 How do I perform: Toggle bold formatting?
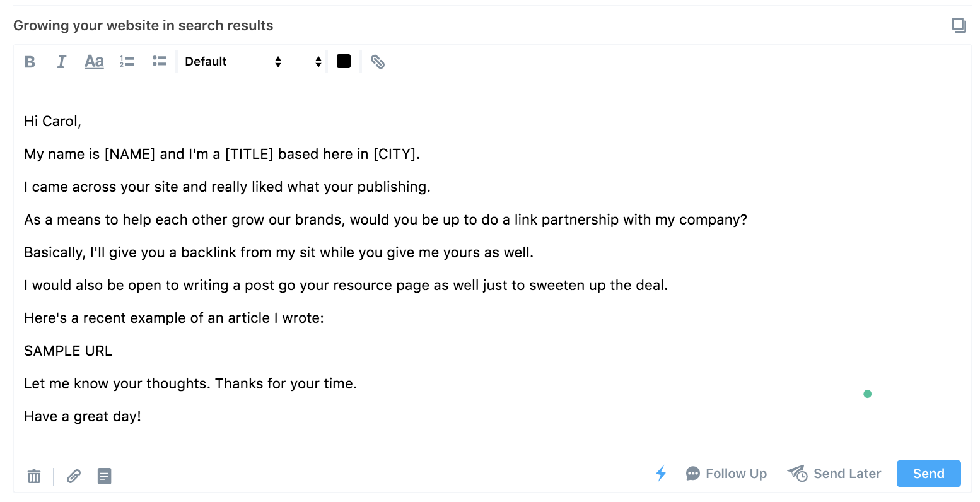pyautogui.click(x=30, y=62)
